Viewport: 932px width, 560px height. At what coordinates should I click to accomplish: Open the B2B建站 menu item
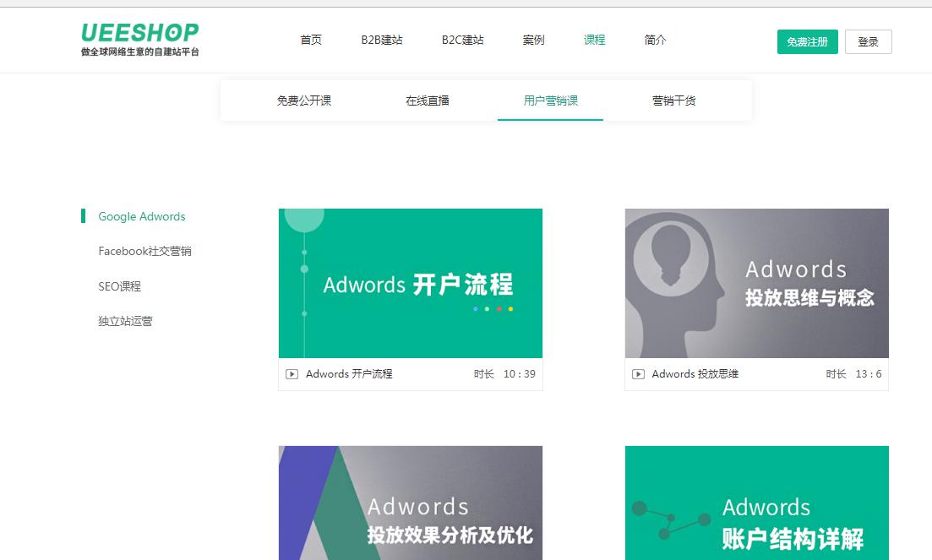(381, 39)
